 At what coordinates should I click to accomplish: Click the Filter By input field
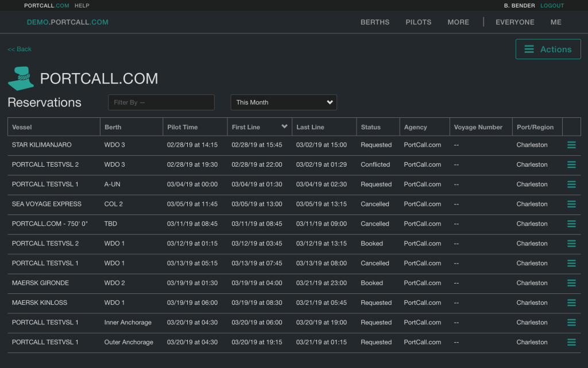pyautogui.click(x=161, y=102)
